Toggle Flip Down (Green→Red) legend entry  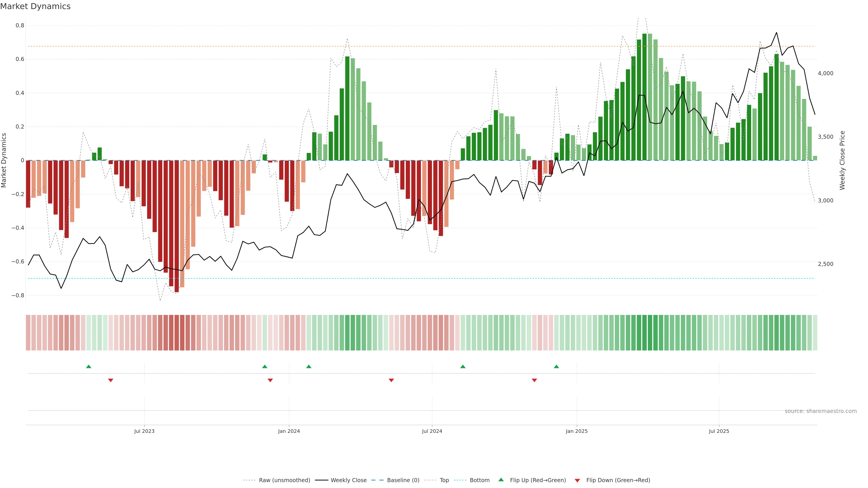[618, 480]
